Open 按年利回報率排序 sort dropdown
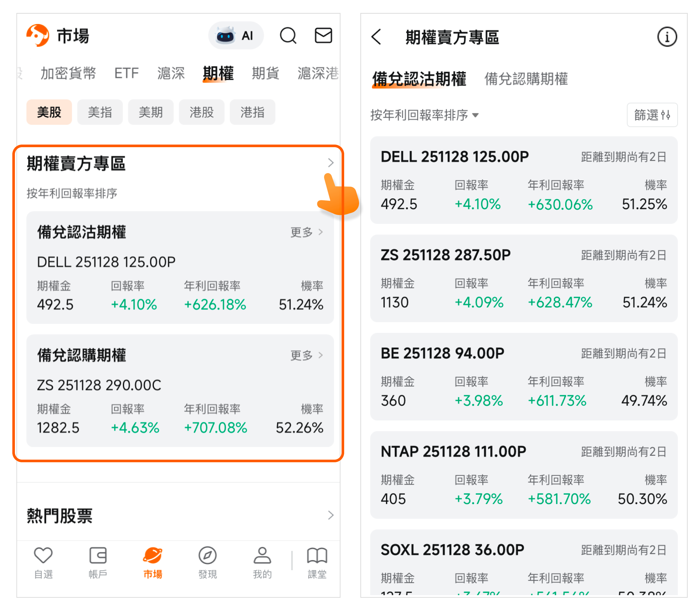This screenshot has height=612, width=700. point(425,115)
